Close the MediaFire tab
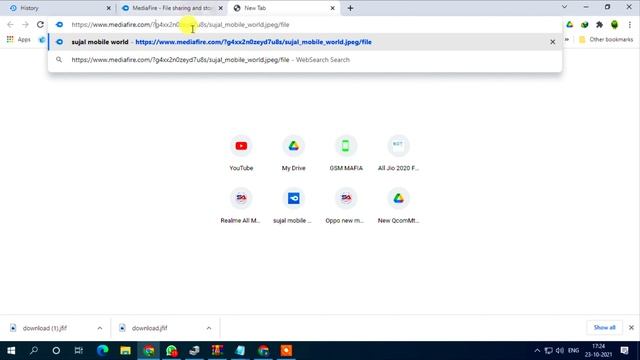This screenshot has height=360, width=640. [220, 8]
